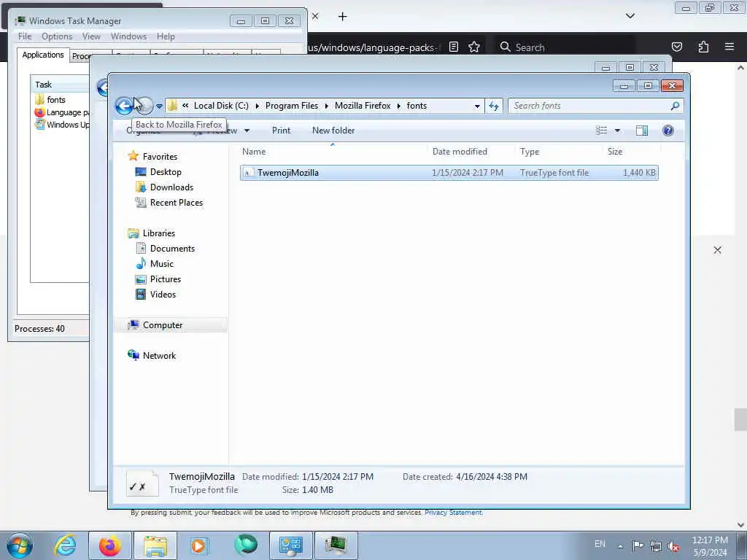Open Task Manager File menu
Screen dimensions: 747x560
(25, 36)
